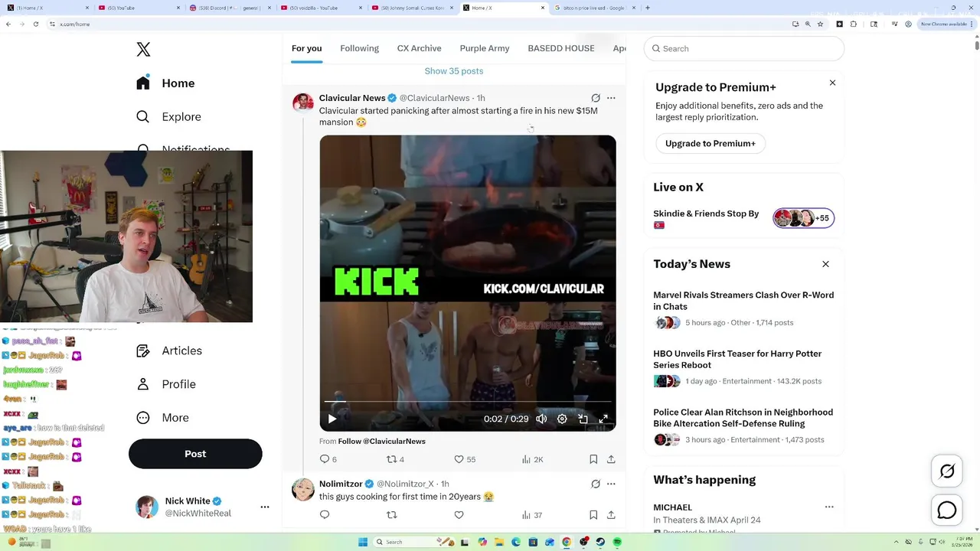Open the BASEDD HOUSE tab

click(561, 48)
